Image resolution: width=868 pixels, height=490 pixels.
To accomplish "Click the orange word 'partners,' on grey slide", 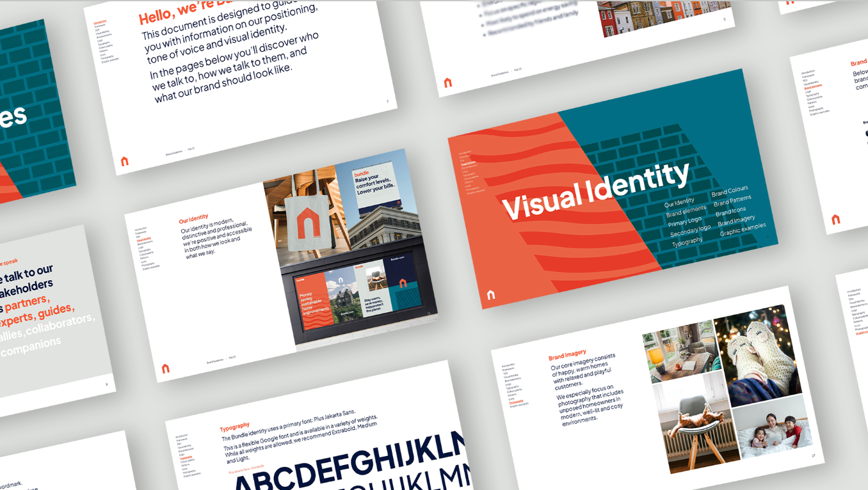I will point(27,303).
